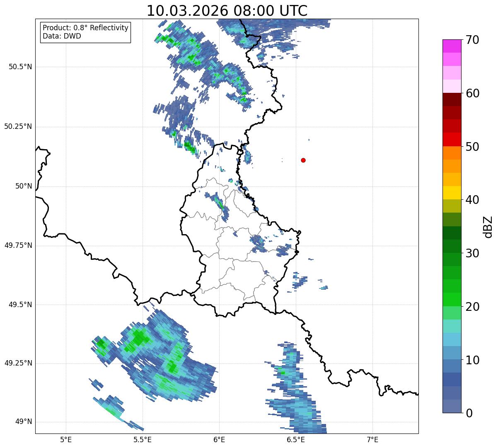
Task: Click the 50°N latitude label
Action: [x=24, y=186]
